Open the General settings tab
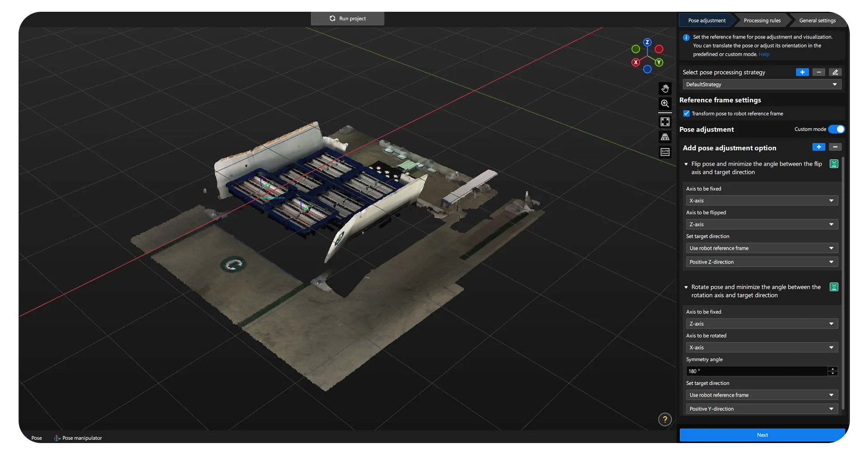This screenshot has width=868, height=453. [817, 20]
